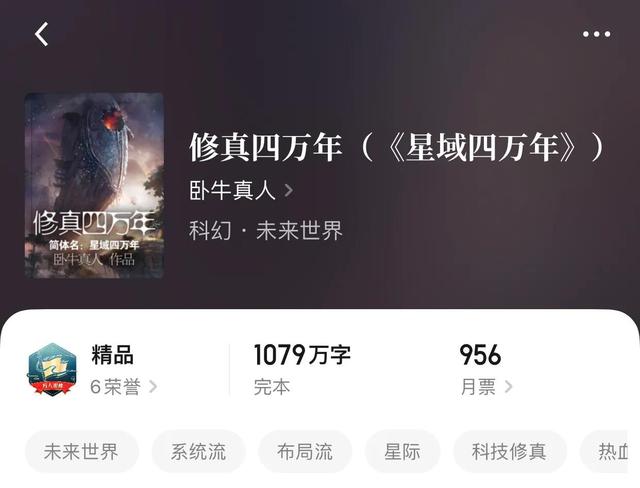
Task: Expand the 月票 chevron arrow
Action: click(x=508, y=387)
